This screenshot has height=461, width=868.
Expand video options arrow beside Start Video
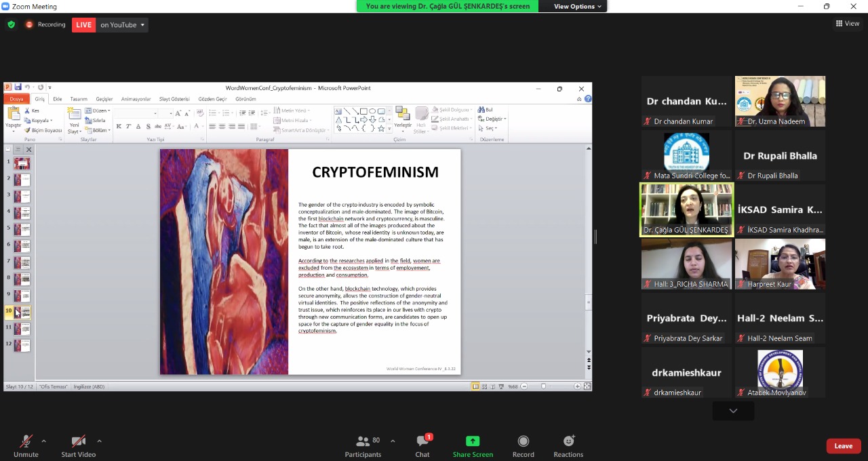click(99, 441)
